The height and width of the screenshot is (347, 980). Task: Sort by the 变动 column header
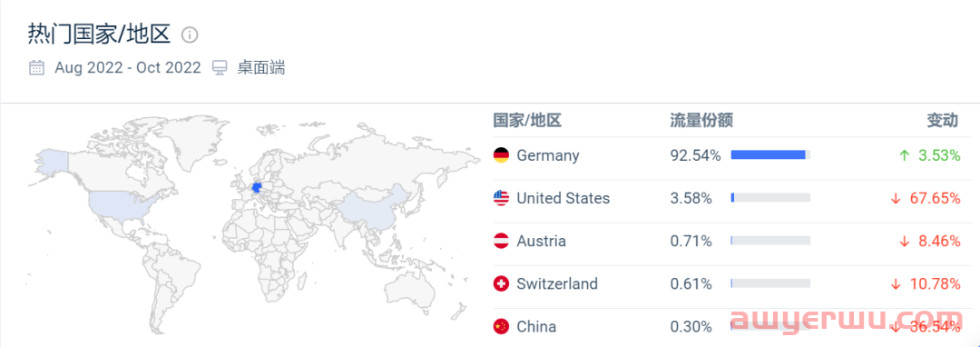click(x=943, y=121)
